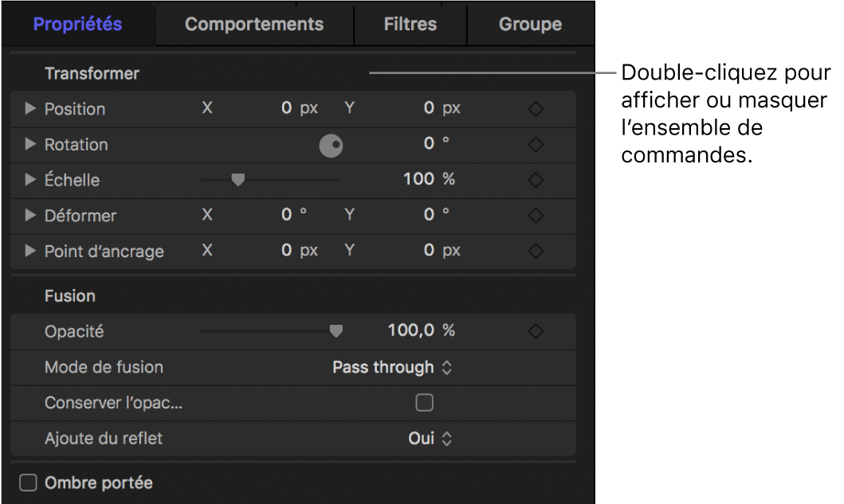Open the Ajoute du reflet pop-up menu
The height and width of the screenshot is (504, 844).
tap(430, 438)
